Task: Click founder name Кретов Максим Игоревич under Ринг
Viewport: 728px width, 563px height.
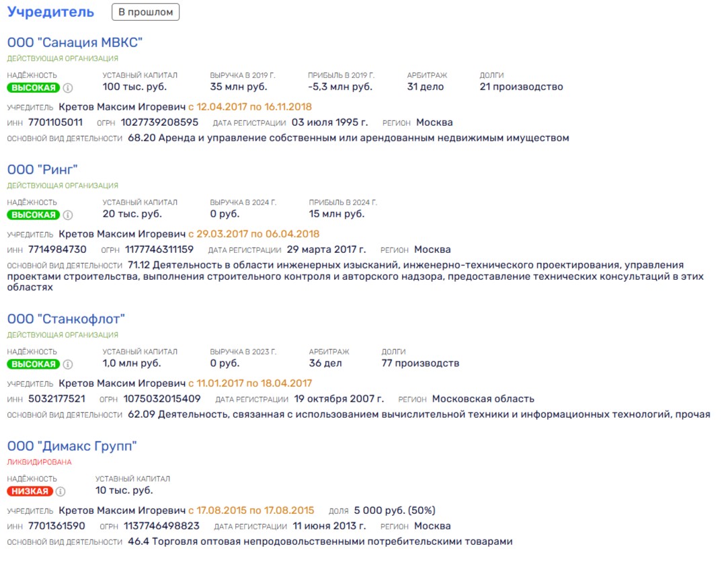Action: click(122, 234)
